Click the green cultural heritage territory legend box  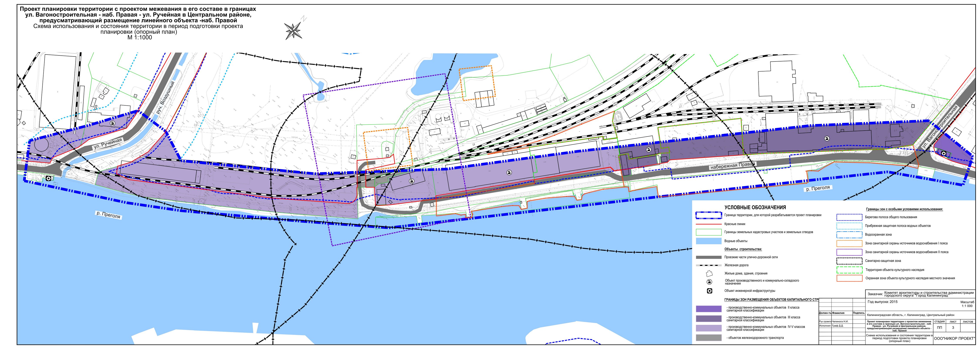[849, 270]
